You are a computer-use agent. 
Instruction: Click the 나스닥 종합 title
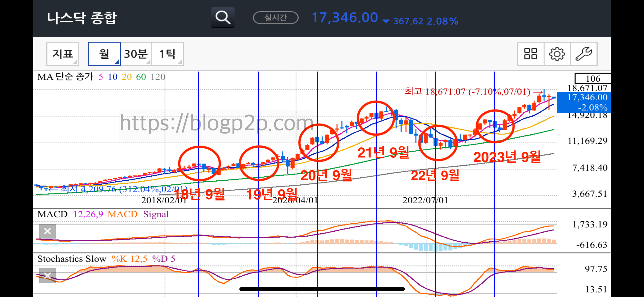[82, 18]
